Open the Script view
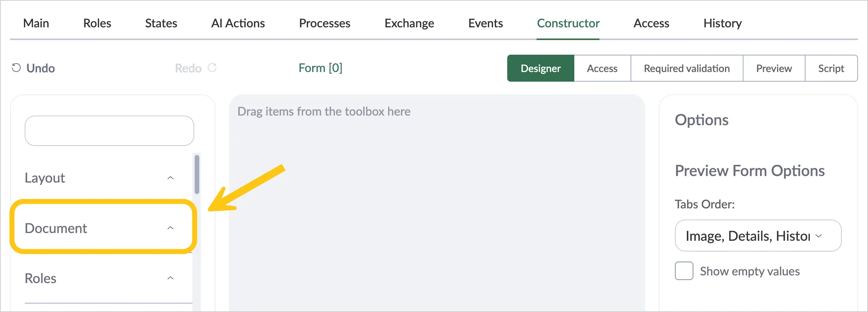Image resolution: width=868 pixels, height=312 pixels. [x=831, y=68]
